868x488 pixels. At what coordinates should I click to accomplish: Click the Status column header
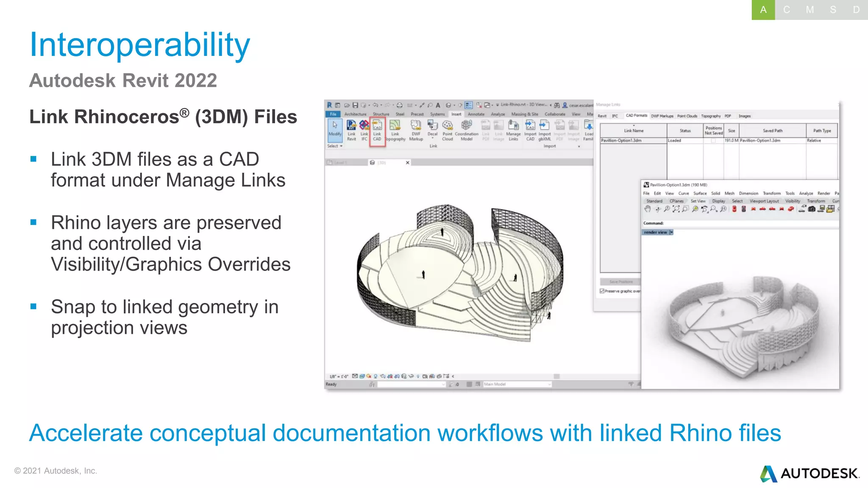click(x=685, y=130)
